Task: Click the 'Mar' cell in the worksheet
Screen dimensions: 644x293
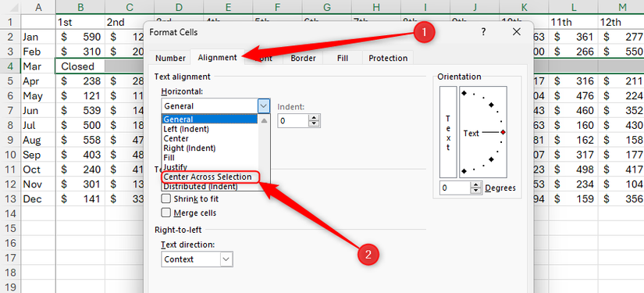Action: coord(38,66)
